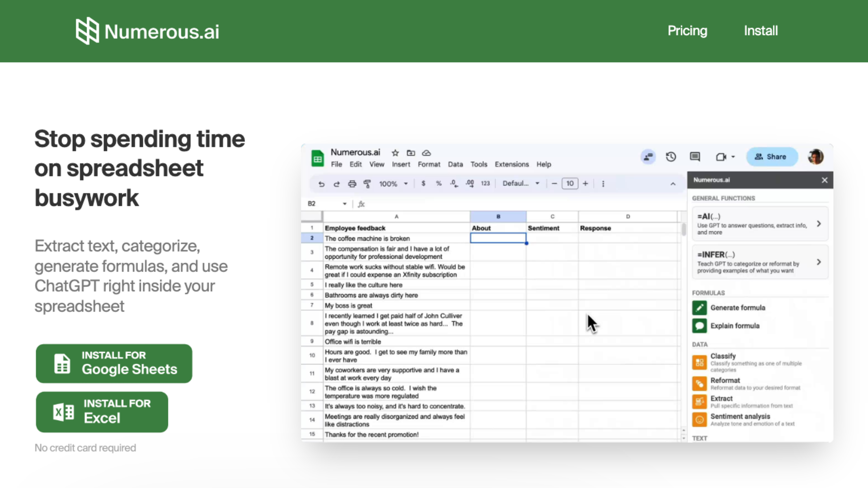This screenshot has height=488, width=868.
Task: Click the Sentiment analysis icon
Action: 700,420
